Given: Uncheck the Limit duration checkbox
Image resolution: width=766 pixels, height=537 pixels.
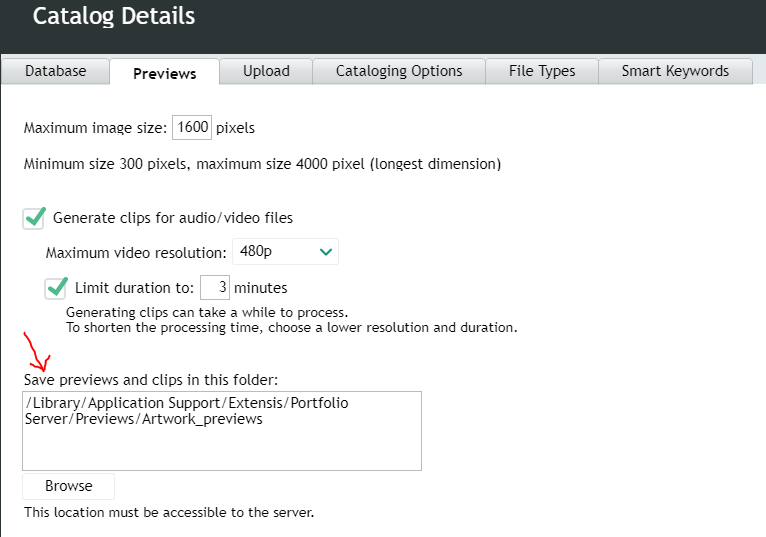Looking at the screenshot, I should point(56,288).
